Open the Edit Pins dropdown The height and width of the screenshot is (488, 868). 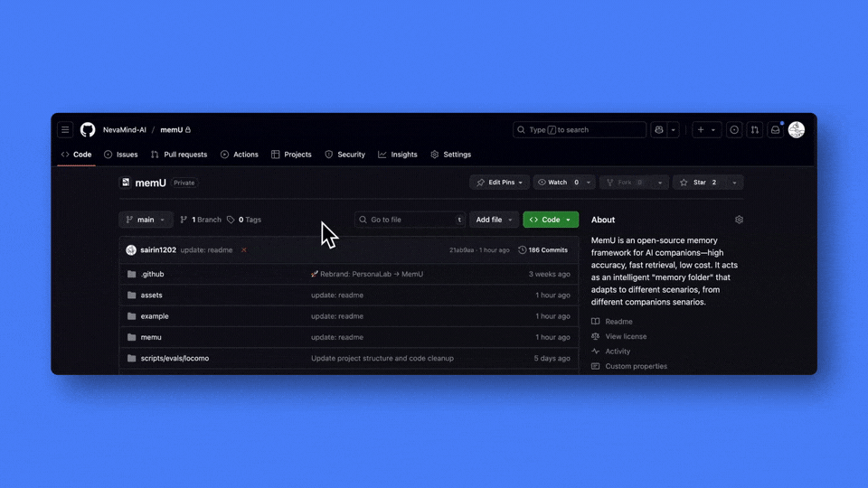coord(499,183)
